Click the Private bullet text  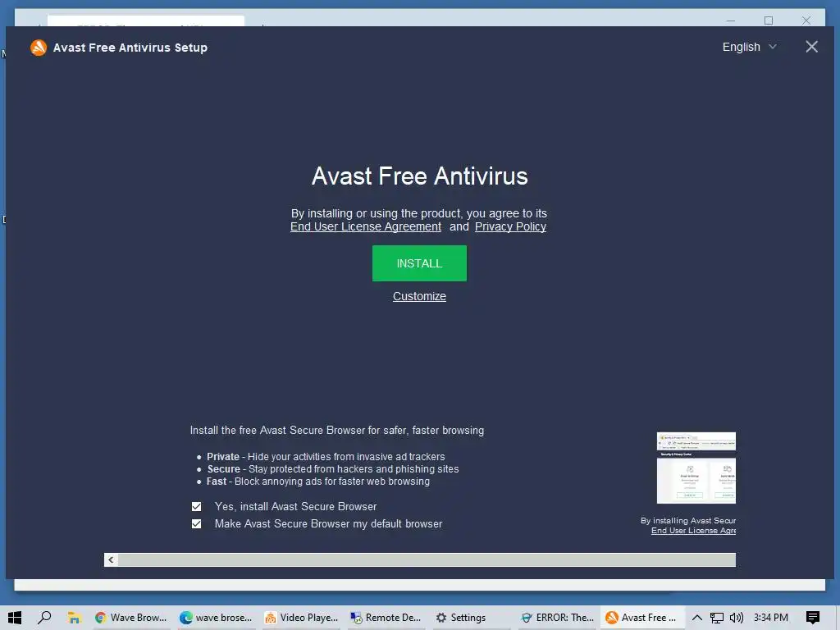click(326, 456)
